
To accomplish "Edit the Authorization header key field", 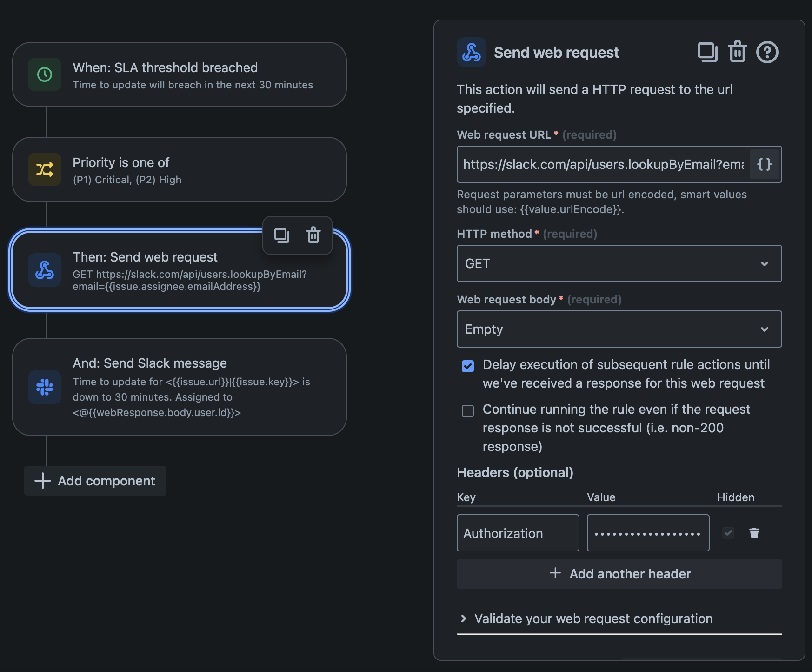I will pyautogui.click(x=518, y=533).
